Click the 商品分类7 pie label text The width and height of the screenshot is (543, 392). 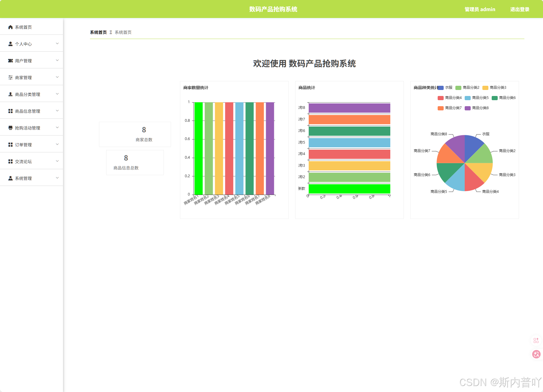[x=422, y=151]
